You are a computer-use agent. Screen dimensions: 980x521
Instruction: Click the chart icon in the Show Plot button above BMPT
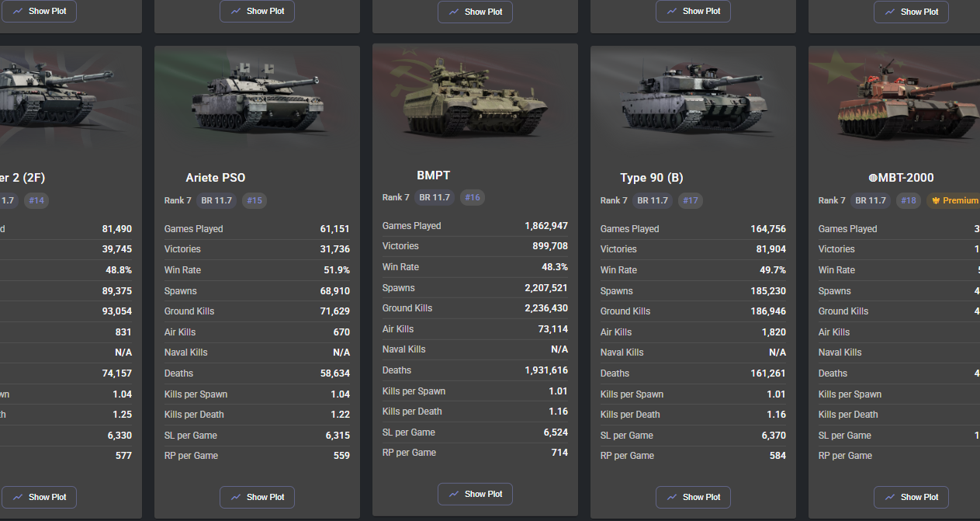pos(454,12)
